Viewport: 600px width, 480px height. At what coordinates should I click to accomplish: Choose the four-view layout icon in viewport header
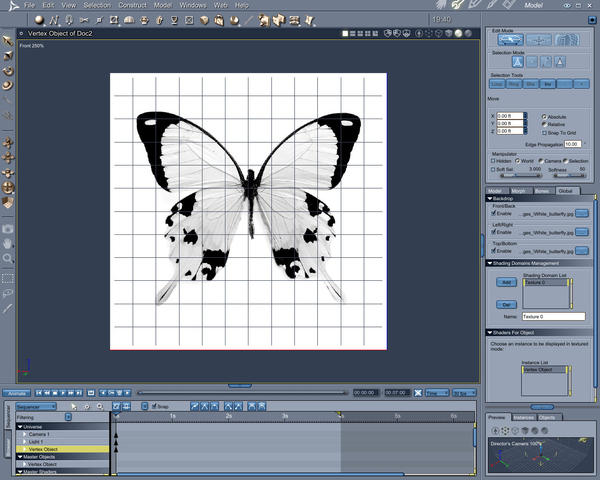pyautogui.click(x=368, y=34)
